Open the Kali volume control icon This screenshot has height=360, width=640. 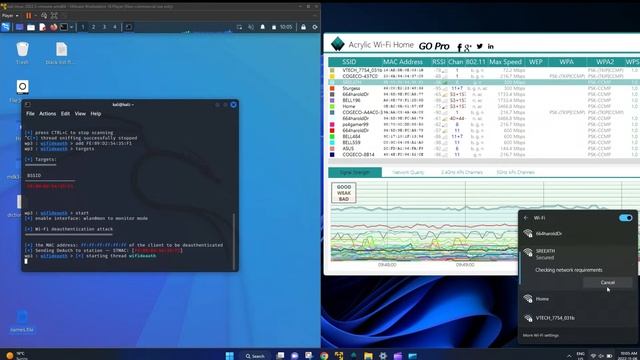coord(251,27)
